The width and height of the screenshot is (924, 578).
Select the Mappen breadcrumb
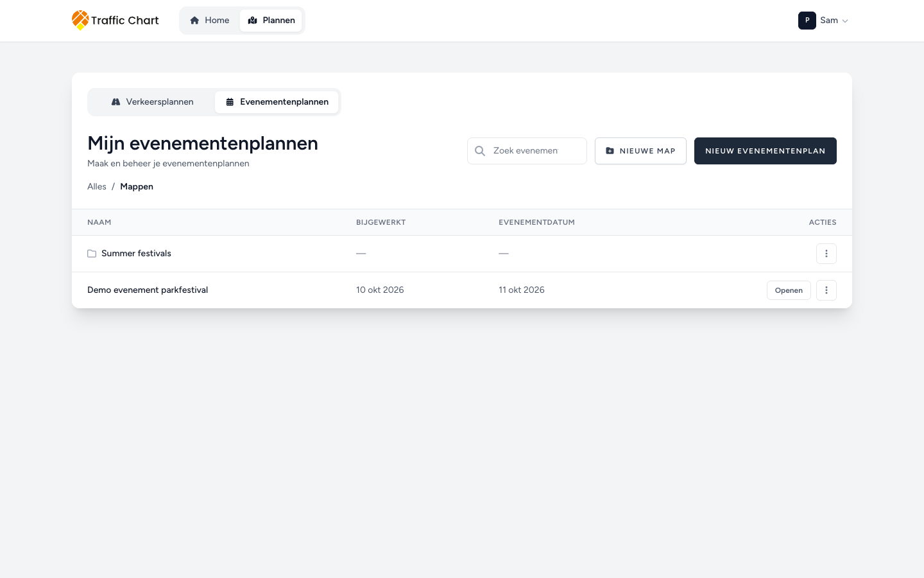coord(137,187)
